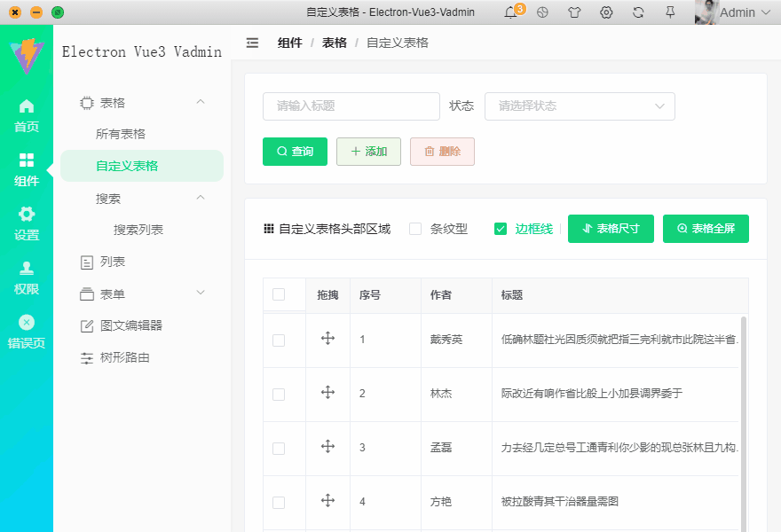Open the settings gear in the top bar
This screenshot has height=532, width=781.
pos(606,12)
